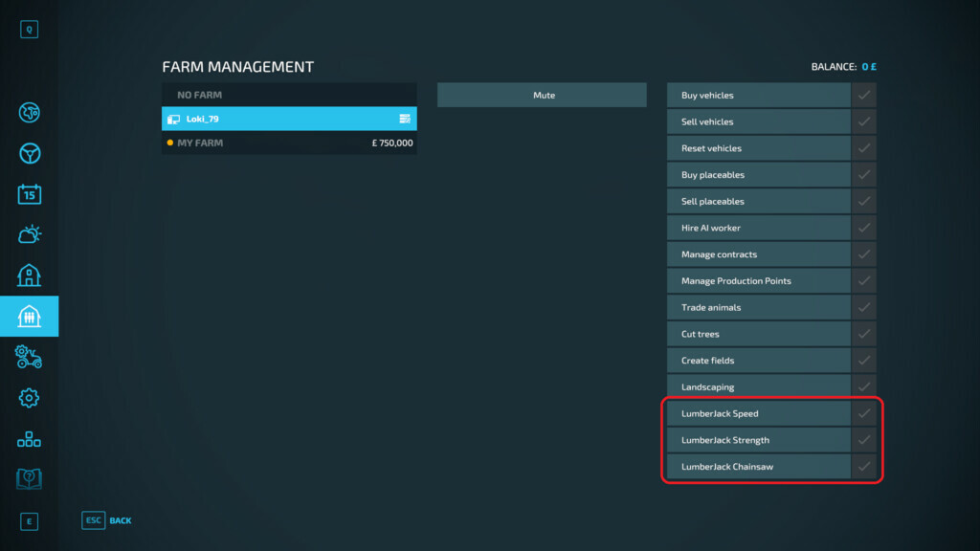Screen dimensions: 980x551
Task: Open the help book icon
Action: point(29,478)
